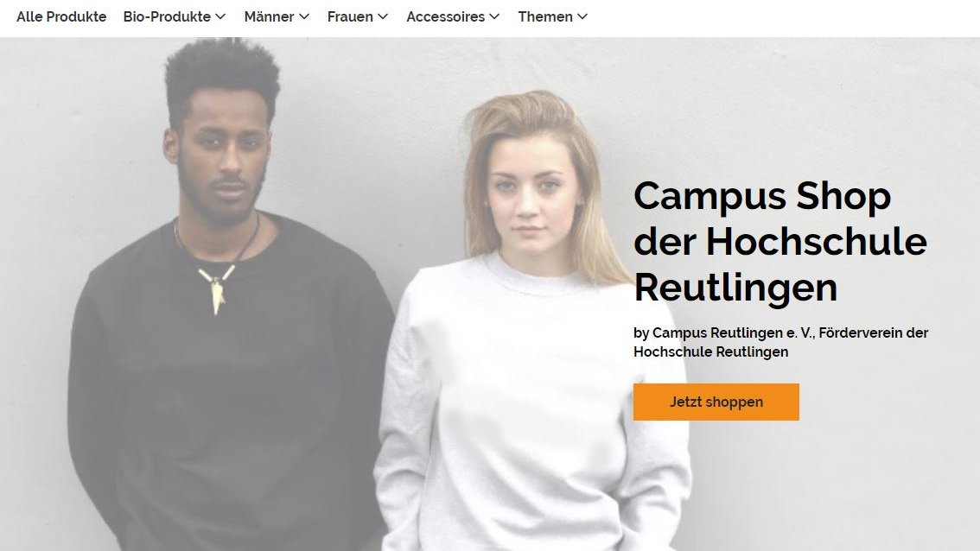Click the Campus Reutlingen e. V. subtitle text
The height and width of the screenshot is (551, 980).
click(733, 333)
